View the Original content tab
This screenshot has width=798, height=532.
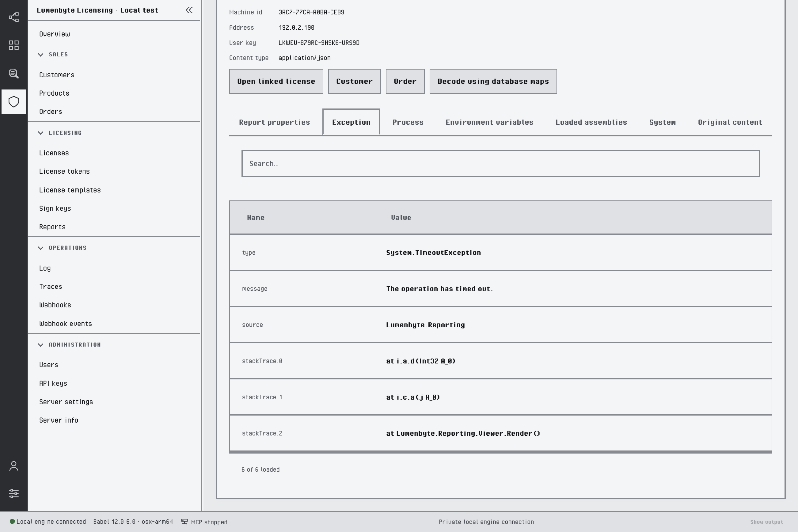click(x=730, y=122)
